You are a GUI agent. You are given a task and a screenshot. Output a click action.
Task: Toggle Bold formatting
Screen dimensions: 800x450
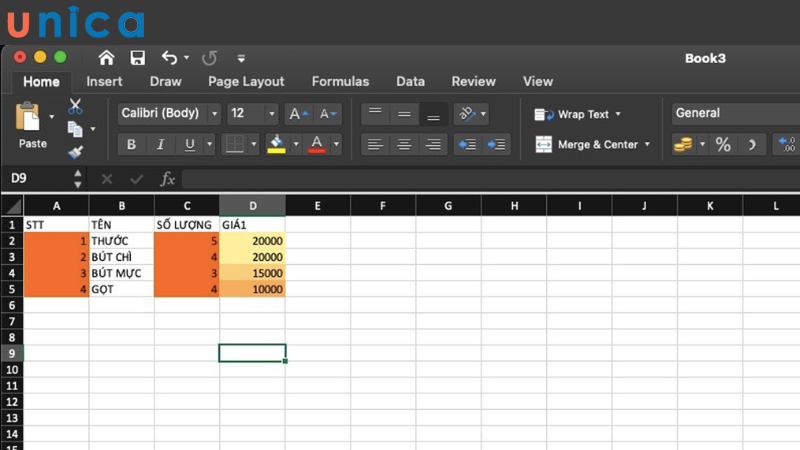click(x=131, y=145)
